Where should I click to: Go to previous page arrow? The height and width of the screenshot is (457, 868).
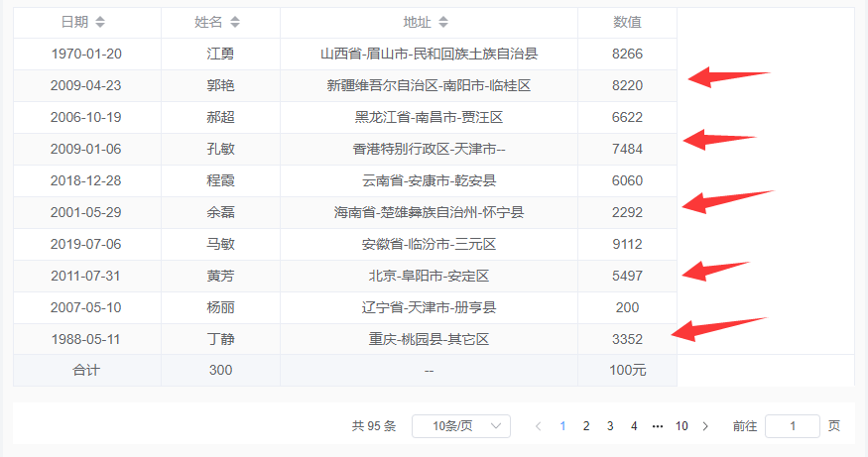pyautogui.click(x=538, y=426)
